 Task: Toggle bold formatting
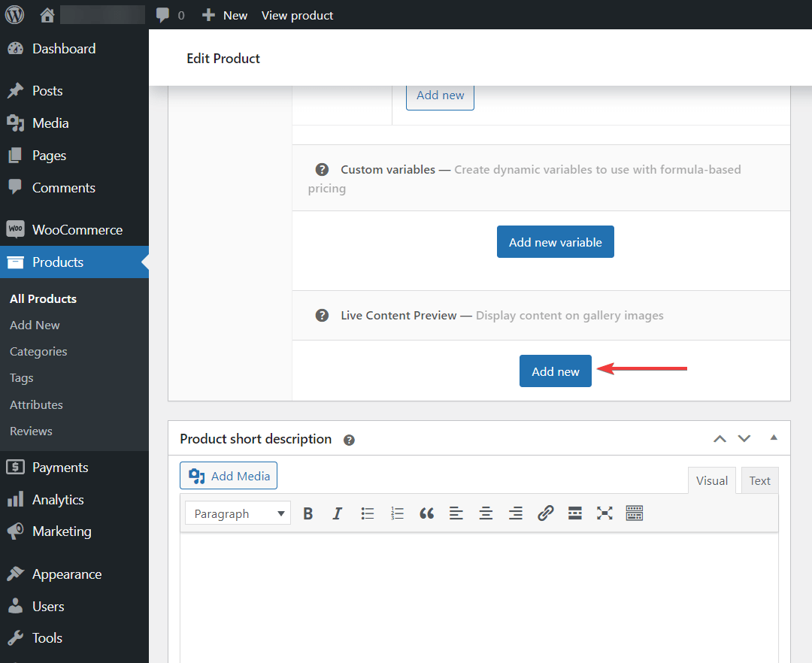click(x=308, y=513)
